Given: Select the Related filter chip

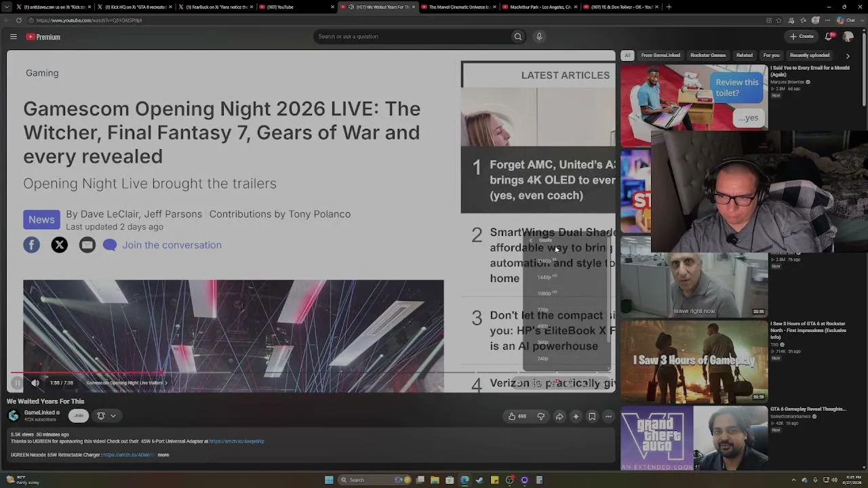Looking at the screenshot, I should (x=745, y=56).
